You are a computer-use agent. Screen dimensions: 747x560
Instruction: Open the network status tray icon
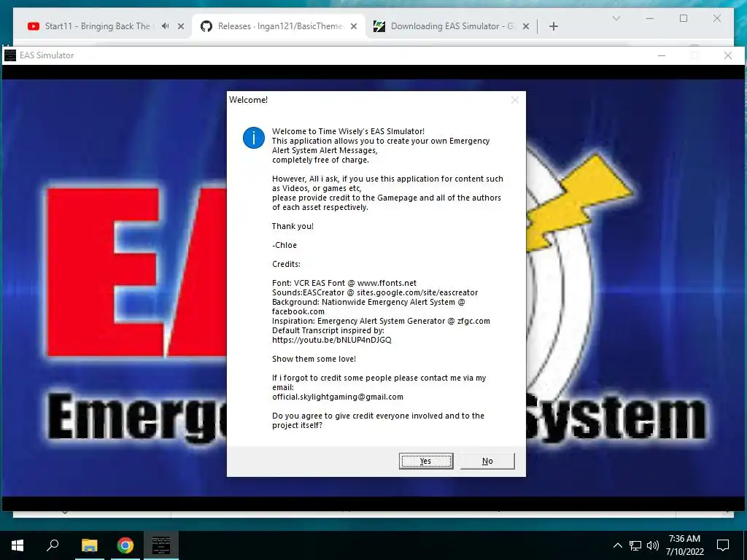pos(635,545)
